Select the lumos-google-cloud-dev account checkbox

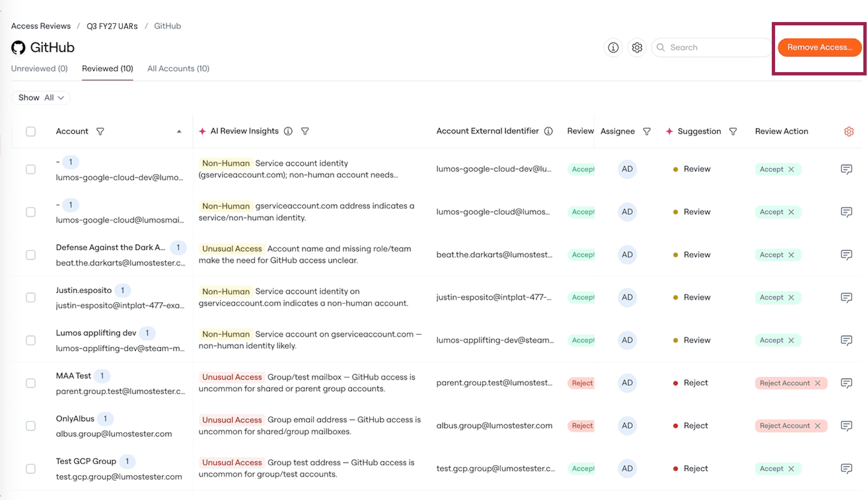click(31, 169)
